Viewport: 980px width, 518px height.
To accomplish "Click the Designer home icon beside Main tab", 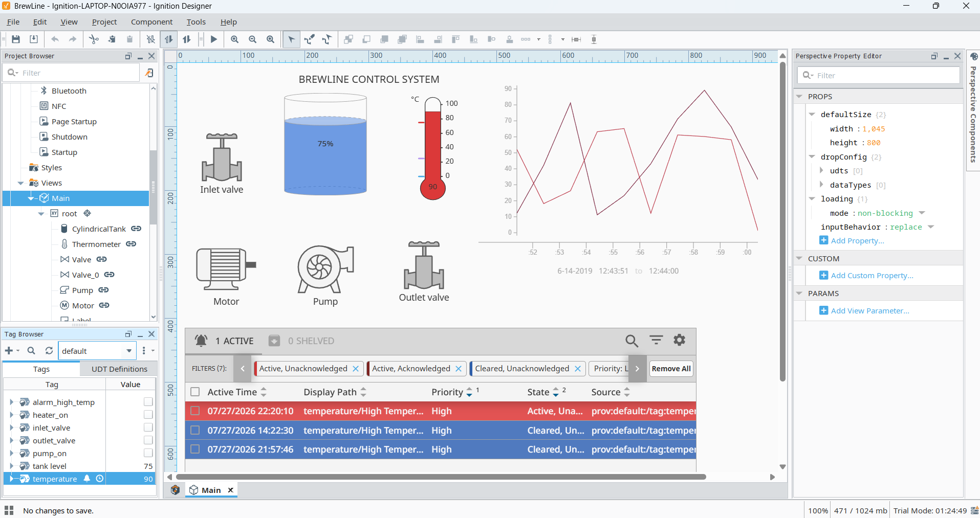I will (x=175, y=490).
